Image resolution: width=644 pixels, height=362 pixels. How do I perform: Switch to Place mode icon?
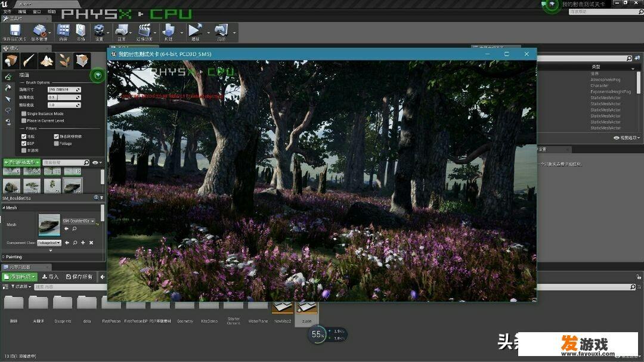coord(10,61)
